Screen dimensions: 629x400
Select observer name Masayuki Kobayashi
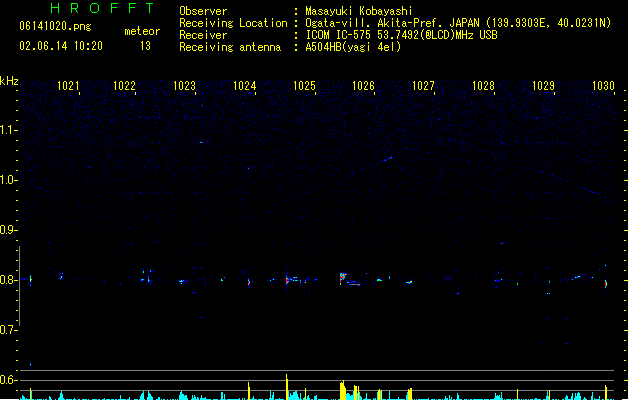pos(359,11)
